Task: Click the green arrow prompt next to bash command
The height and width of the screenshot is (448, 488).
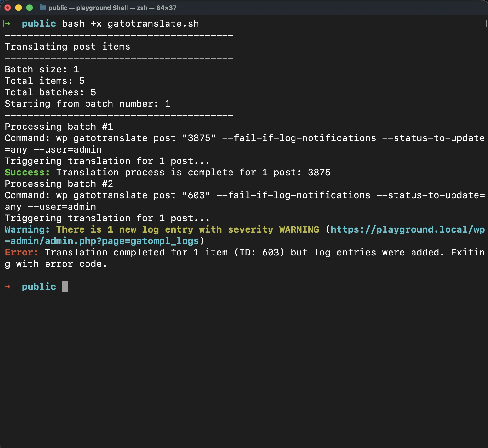Action: (x=8, y=24)
